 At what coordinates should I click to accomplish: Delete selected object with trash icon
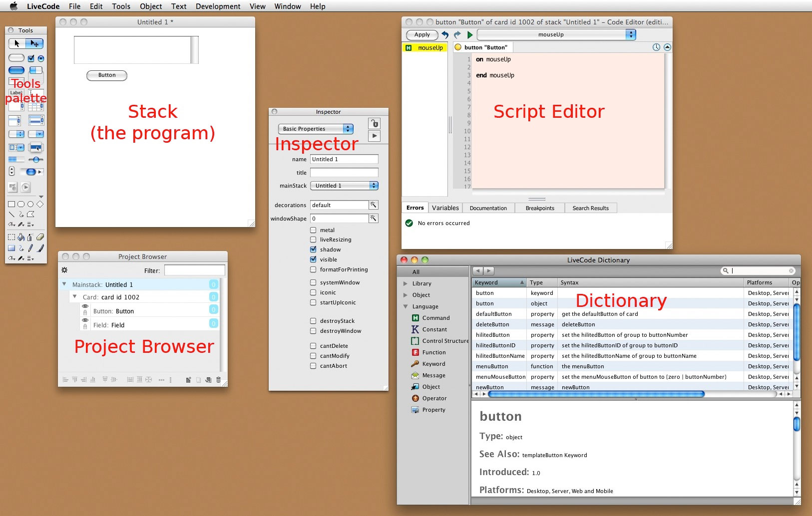pyautogui.click(x=218, y=380)
